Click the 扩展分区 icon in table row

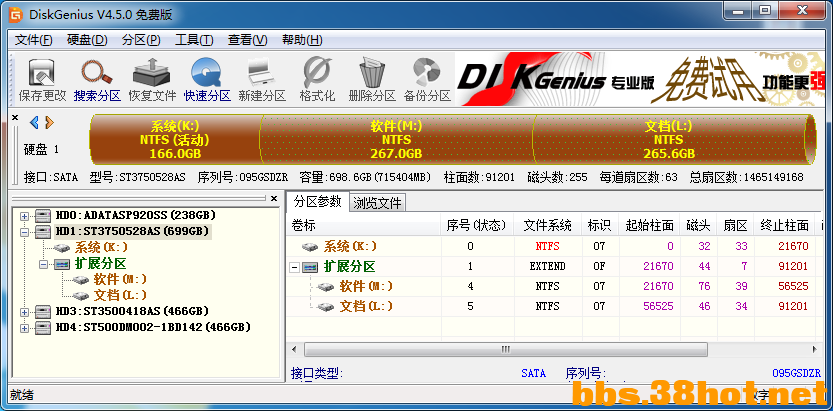click(310, 267)
